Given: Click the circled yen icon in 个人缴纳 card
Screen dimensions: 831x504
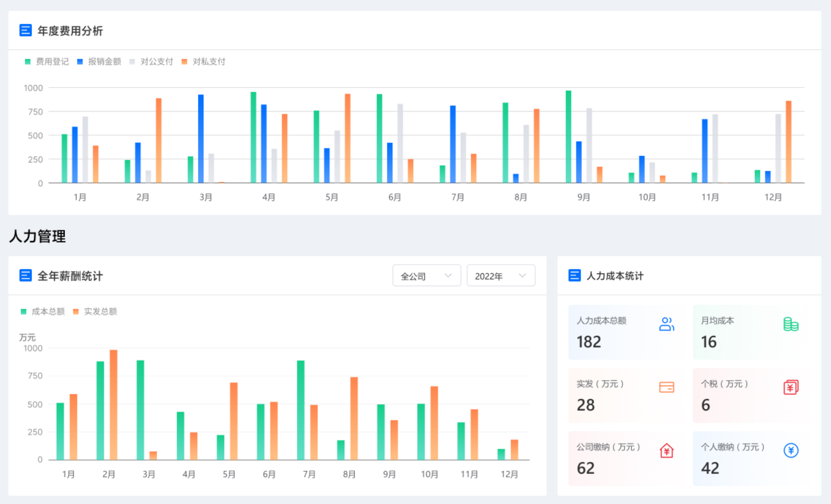Looking at the screenshot, I should pyautogui.click(x=791, y=450).
